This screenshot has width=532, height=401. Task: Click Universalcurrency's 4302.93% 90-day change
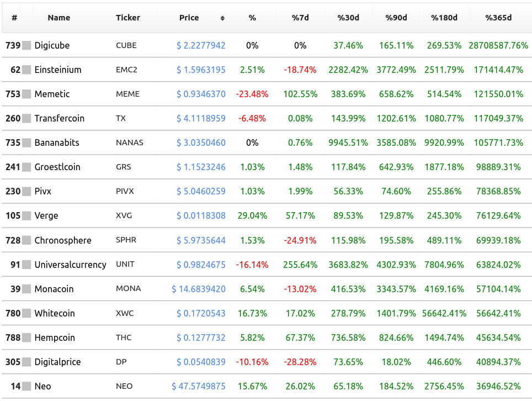pos(396,265)
